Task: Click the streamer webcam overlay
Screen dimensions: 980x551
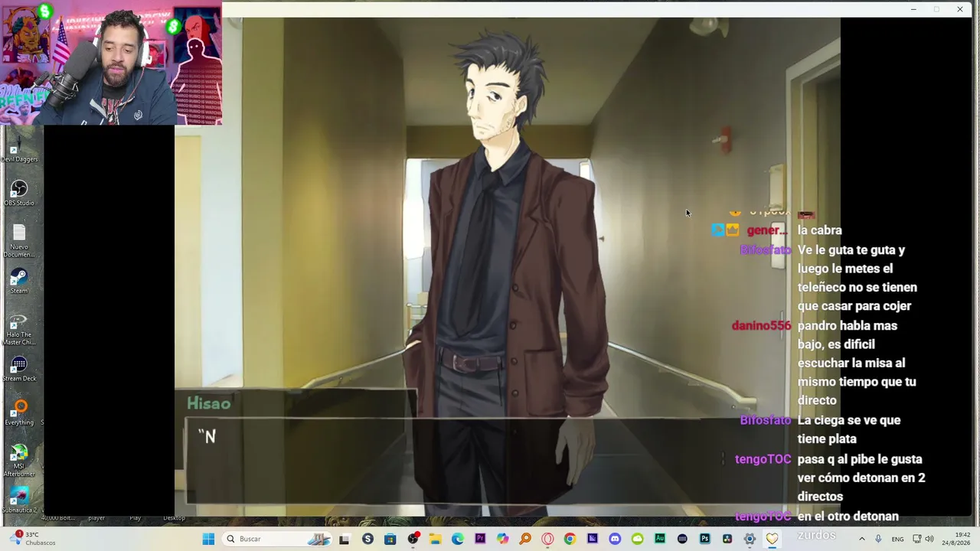Action: tap(111, 63)
